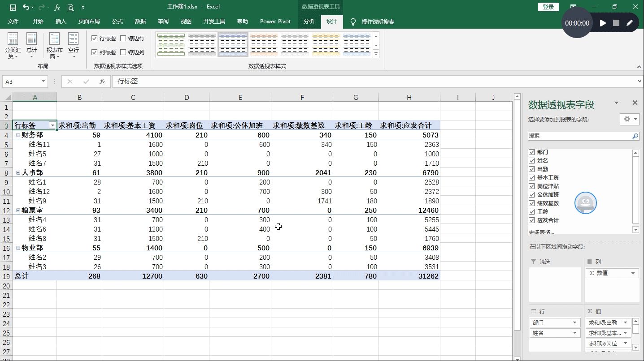Click the recorder play button

pyautogui.click(x=603, y=23)
